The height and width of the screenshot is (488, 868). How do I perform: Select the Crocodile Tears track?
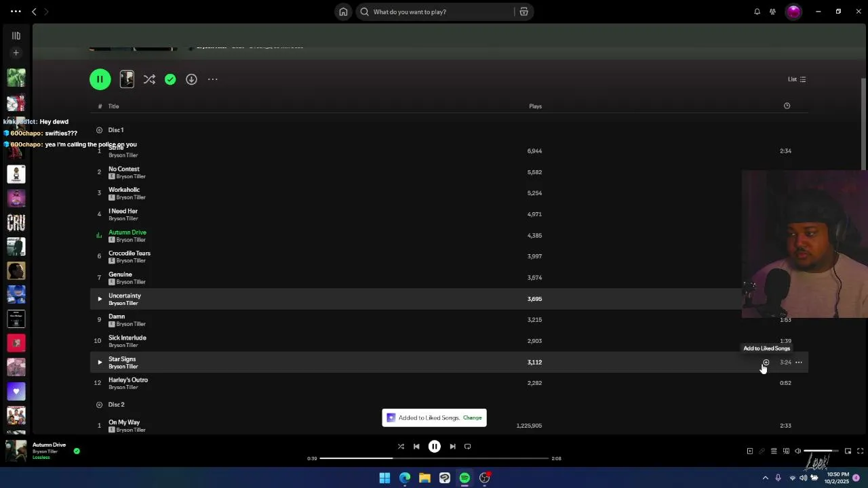tap(449, 256)
